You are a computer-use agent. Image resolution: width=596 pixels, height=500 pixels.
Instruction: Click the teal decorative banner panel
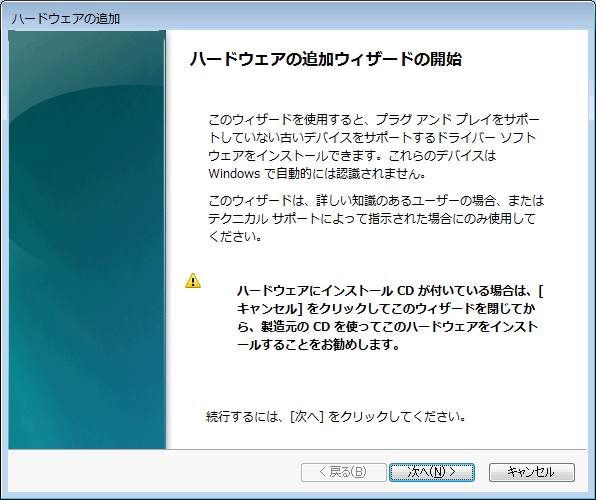pyautogui.click(x=87, y=240)
